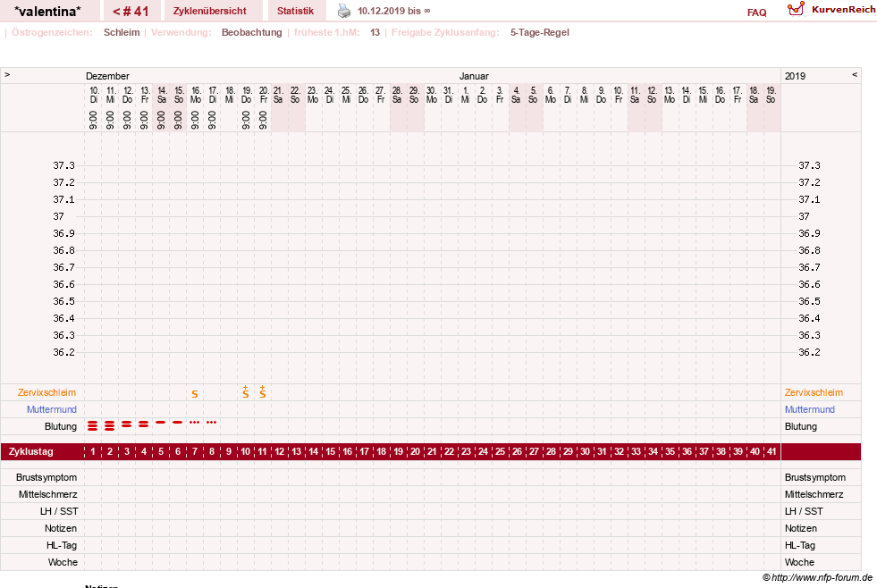Click the light bleeding dash on cycle day 5
This screenshot has width=877, height=588.
[x=161, y=423]
